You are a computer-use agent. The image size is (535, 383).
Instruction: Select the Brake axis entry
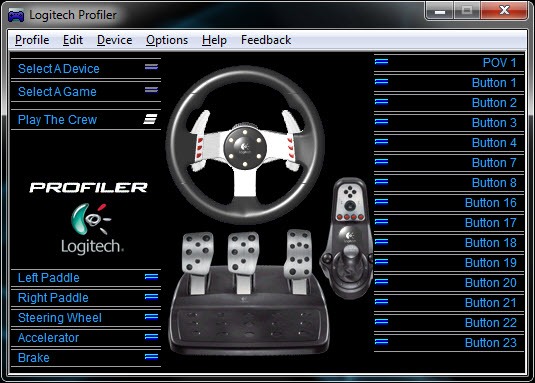86,357
